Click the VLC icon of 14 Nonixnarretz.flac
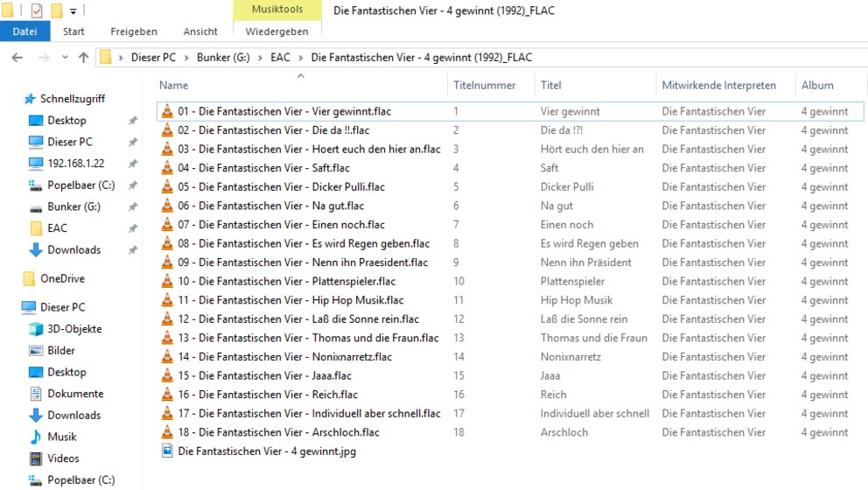Image resolution: width=868 pixels, height=490 pixels. coord(167,357)
